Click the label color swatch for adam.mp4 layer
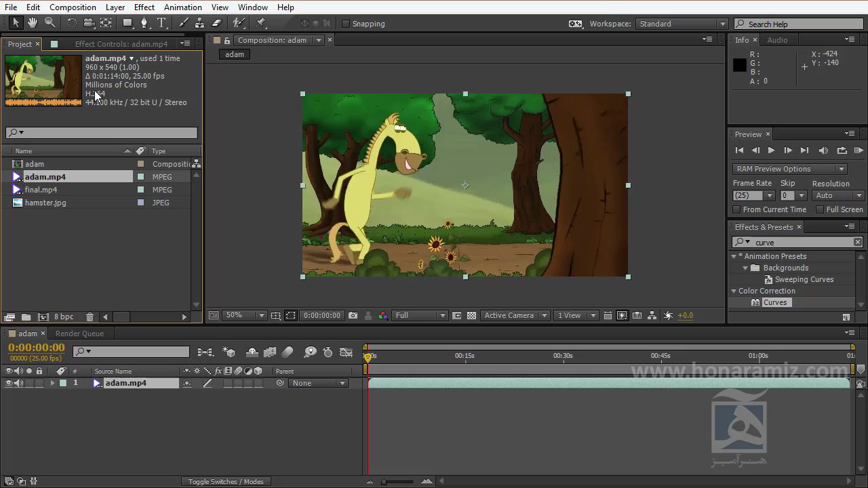This screenshot has height=488, width=868. click(63, 383)
